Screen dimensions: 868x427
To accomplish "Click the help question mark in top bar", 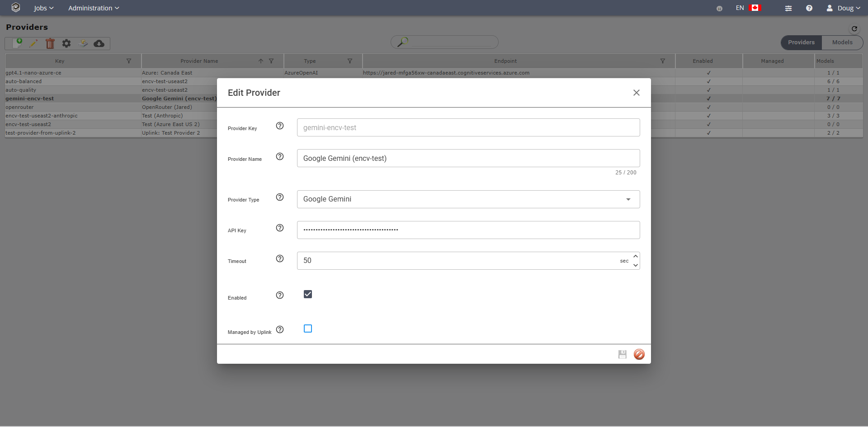I will click(809, 8).
